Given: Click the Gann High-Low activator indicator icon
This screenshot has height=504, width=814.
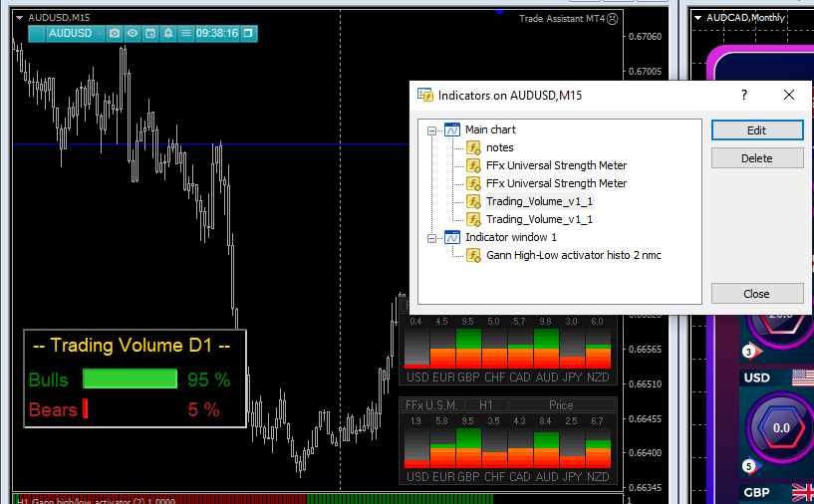Looking at the screenshot, I should pyautogui.click(x=473, y=255).
